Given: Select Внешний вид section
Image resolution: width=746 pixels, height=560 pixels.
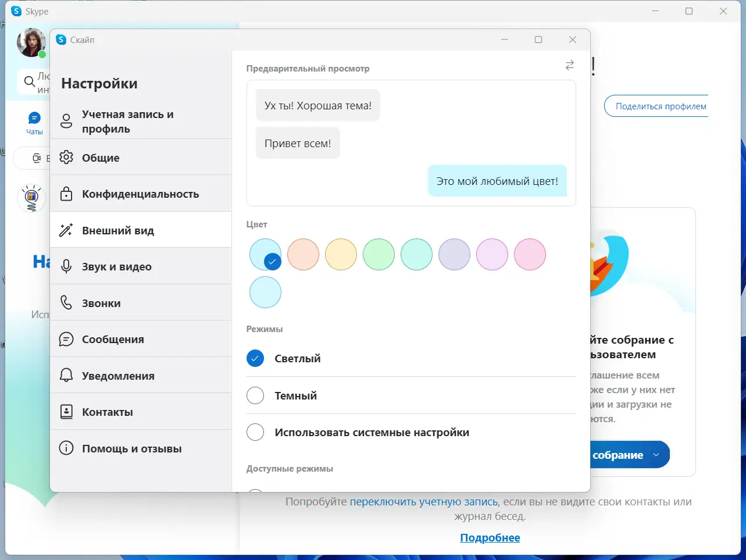Looking at the screenshot, I should point(141,230).
